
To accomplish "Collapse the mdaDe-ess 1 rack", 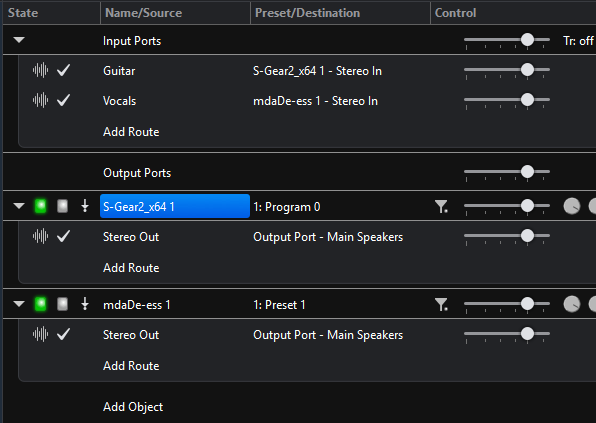I will [19, 304].
